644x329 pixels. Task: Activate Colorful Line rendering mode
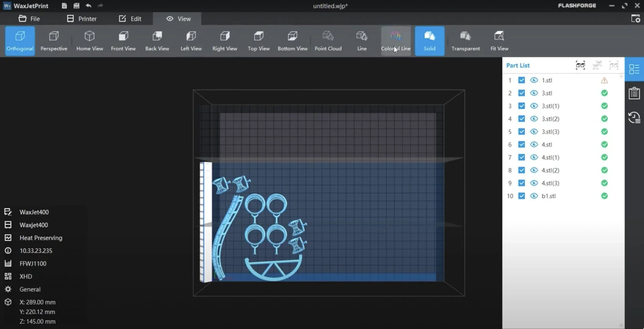click(x=396, y=40)
